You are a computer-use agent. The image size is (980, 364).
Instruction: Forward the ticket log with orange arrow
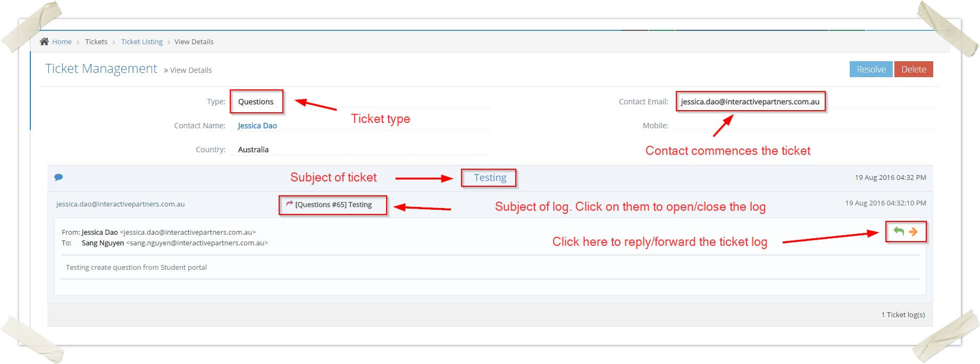click(914, 231)
